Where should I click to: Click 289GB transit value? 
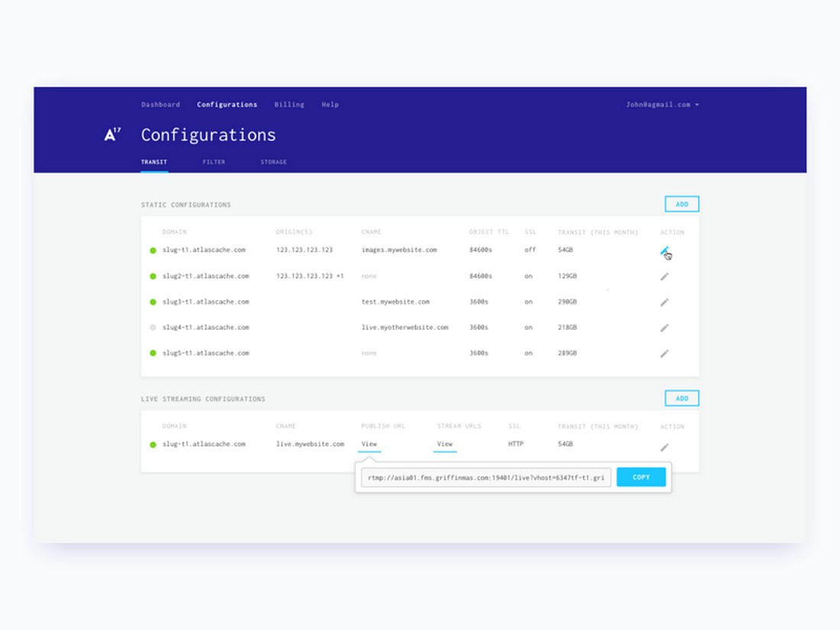[x=567, y=353]
